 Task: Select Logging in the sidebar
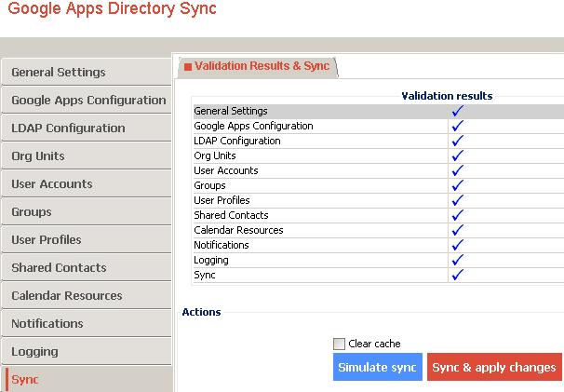[87, 351]
